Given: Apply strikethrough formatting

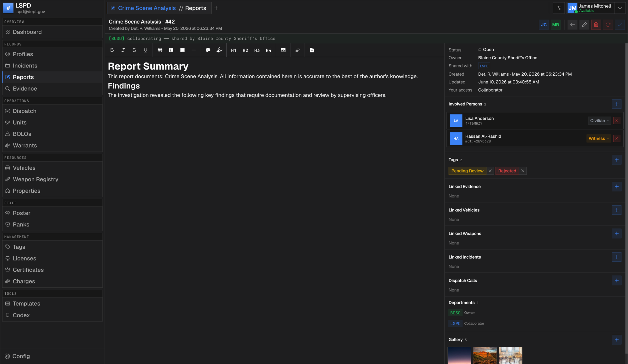Looking at the screenshot, I should (x=134, y=50).
